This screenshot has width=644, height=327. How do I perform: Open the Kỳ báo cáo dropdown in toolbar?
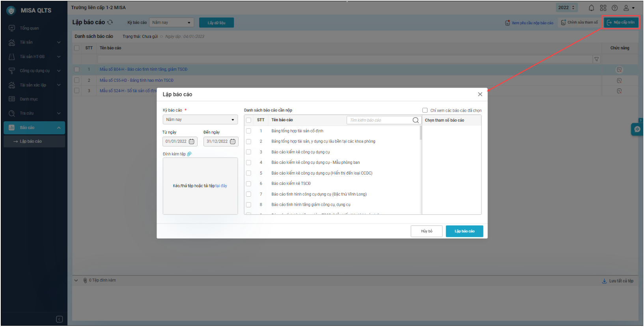172,23
